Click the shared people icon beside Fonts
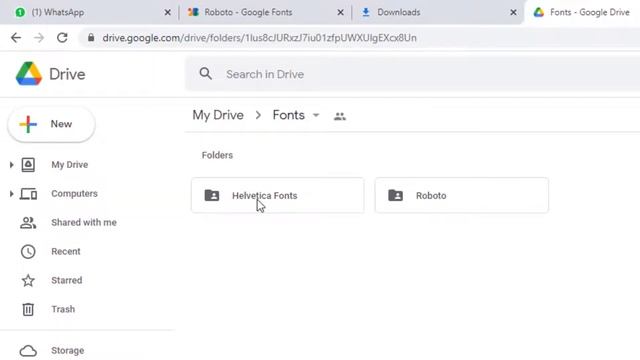 340,116
